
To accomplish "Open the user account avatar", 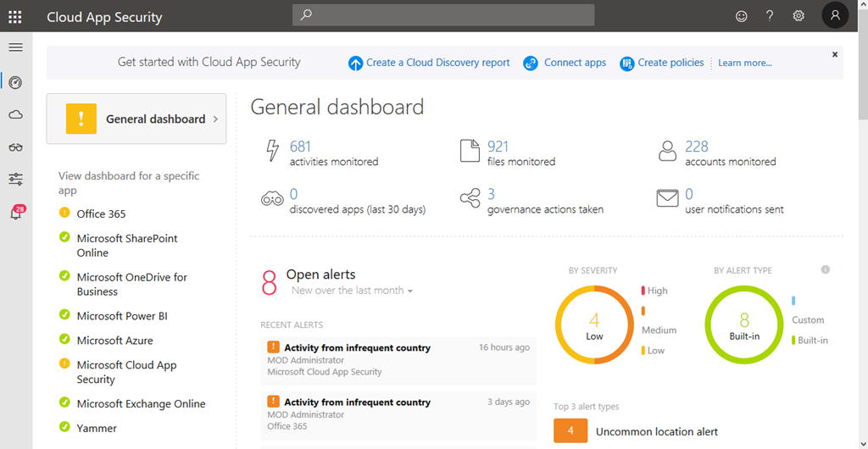I will (835, 15).
